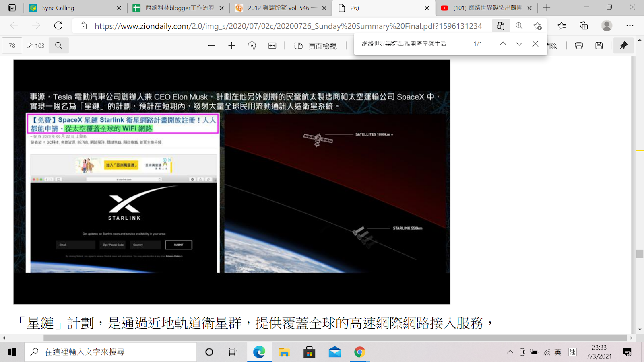Fit PDF to page width
644x362 pixels.
pos(272,46)
